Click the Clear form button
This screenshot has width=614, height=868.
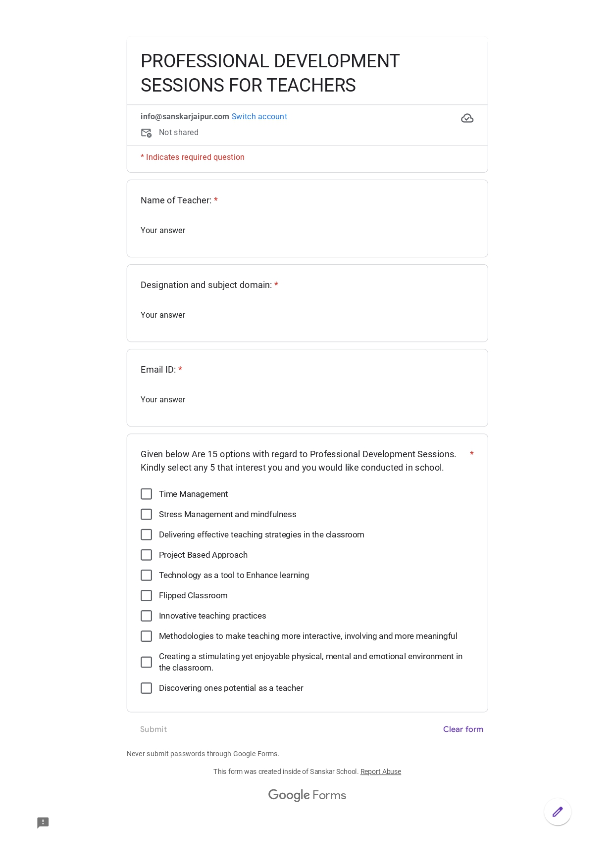coord(463,729)
